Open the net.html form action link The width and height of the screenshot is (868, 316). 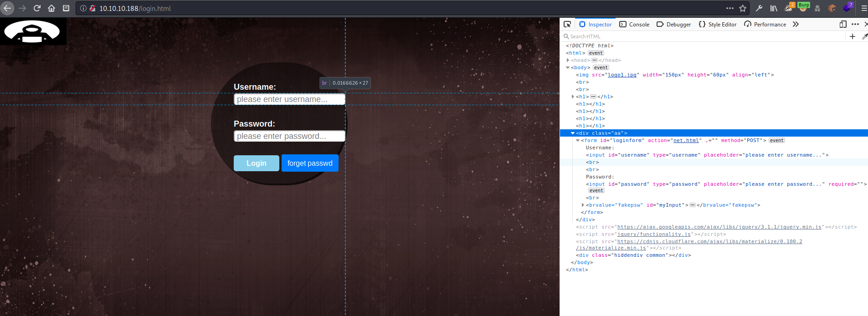click(686, 140)
